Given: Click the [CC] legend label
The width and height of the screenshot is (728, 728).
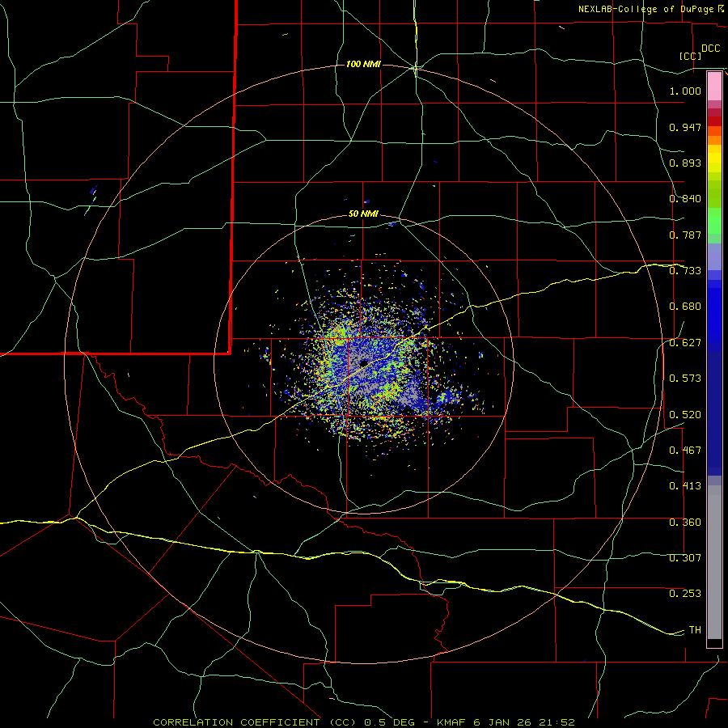Looking at the screenshot, I should tap(691, 56).
